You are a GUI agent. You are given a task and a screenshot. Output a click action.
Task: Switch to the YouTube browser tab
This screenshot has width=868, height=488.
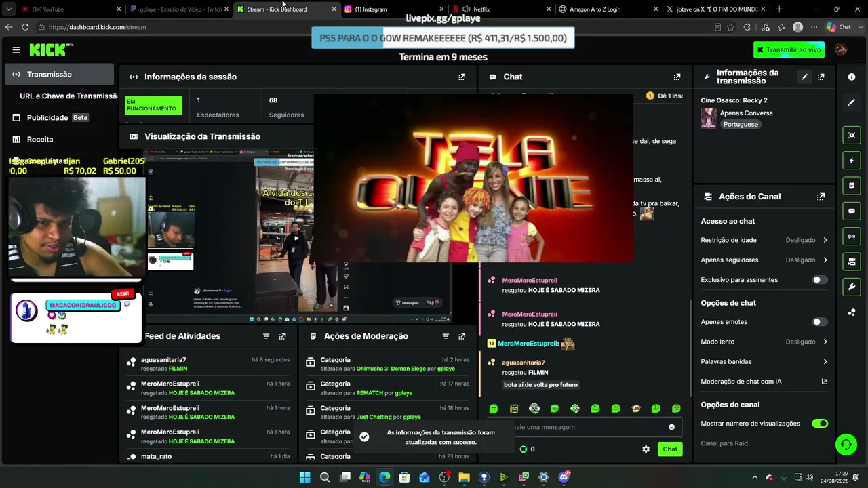[71, 9]
